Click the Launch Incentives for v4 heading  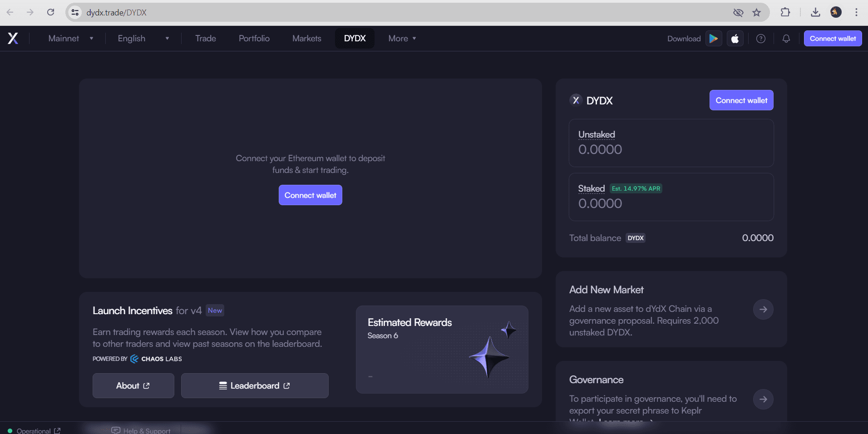(147, 311)
